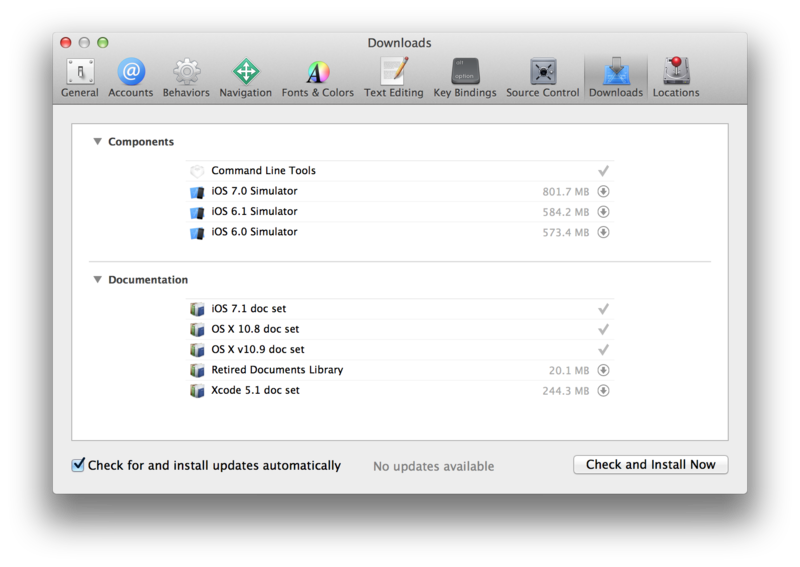Click the Xcode 5.1 doc set book icon
The image size is (800, 567).
click(x=197, y=391)
